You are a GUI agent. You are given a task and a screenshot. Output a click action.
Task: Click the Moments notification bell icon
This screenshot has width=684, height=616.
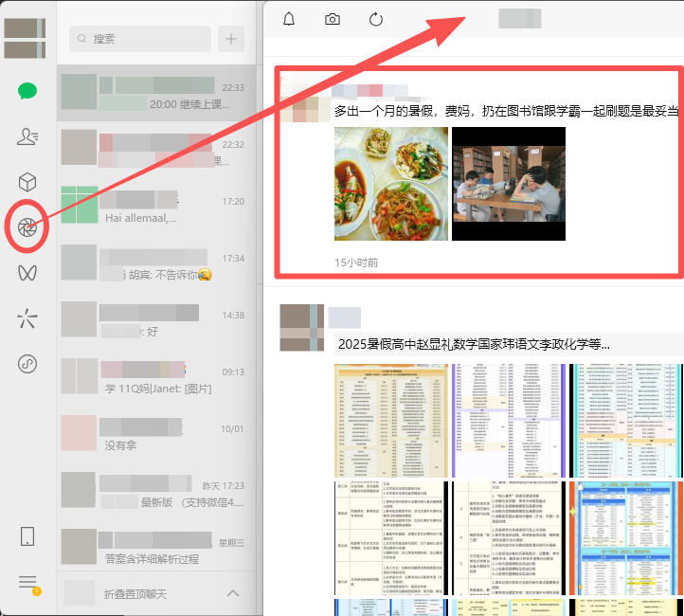289,19
